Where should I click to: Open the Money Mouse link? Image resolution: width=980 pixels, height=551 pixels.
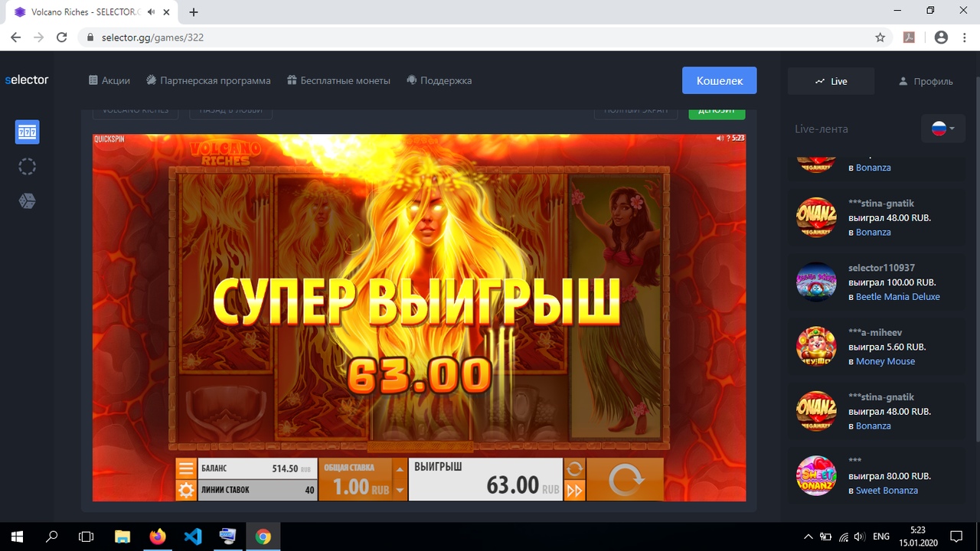(885, 361)
